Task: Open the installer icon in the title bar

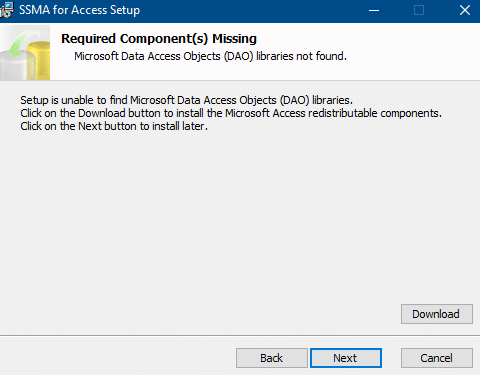Action: pyautogui.click(x=6, y=10)
